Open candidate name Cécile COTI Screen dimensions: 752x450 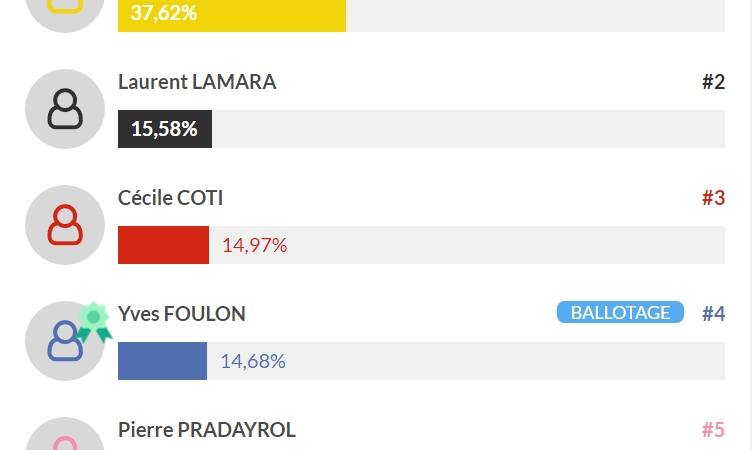pos(170,198)
